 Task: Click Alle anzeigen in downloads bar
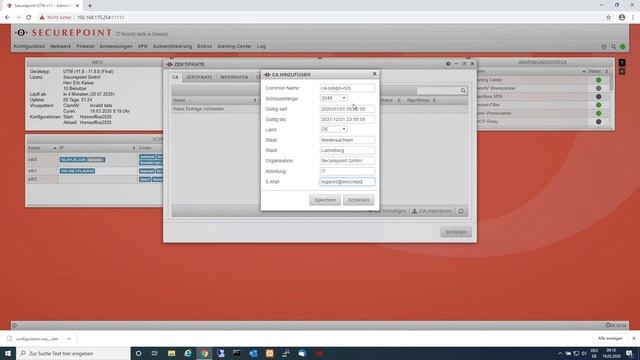pos(610,338)
